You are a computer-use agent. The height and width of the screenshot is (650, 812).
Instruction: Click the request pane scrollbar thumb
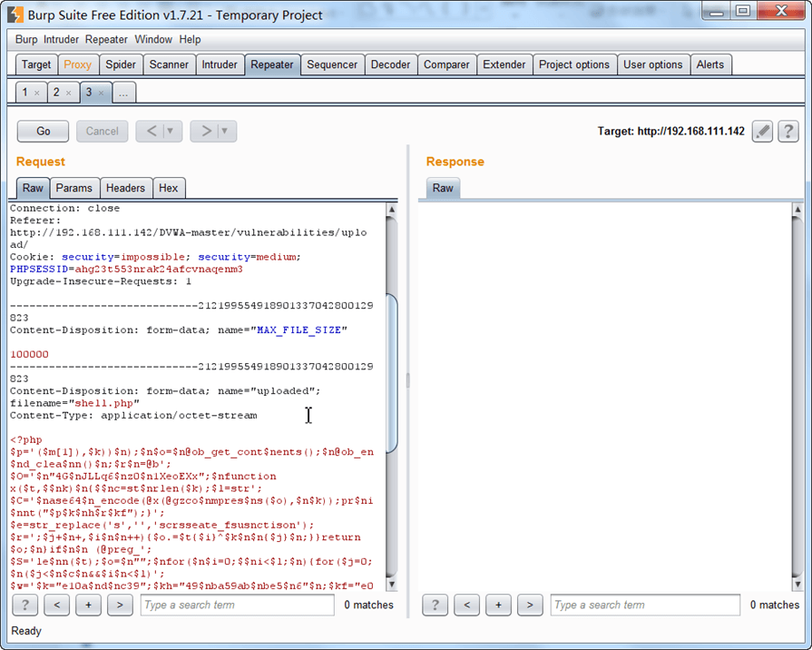pos(392,373)
